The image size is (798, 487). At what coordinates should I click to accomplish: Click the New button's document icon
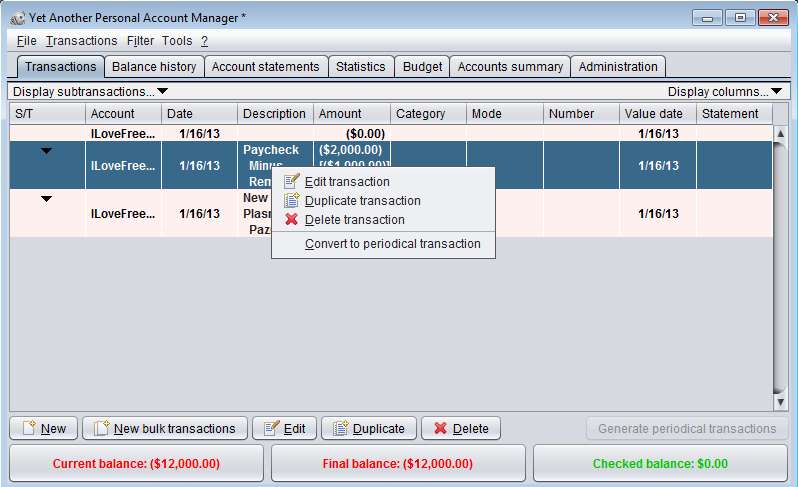pos(29,429)
